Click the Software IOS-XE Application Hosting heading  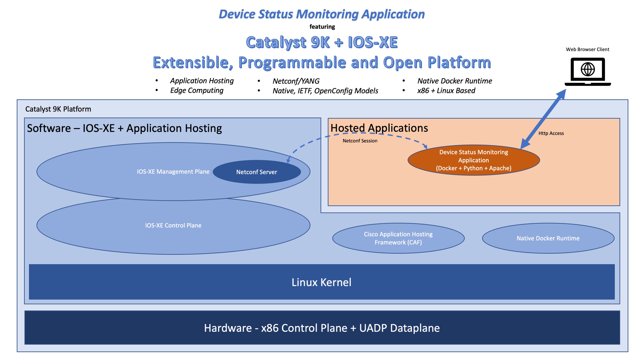tap(124, 128)
